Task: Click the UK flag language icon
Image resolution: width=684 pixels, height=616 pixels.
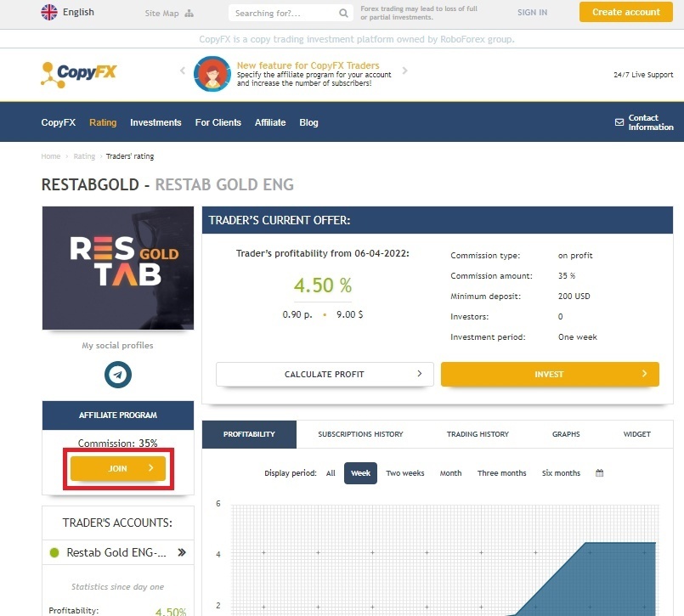Action: pyautogui.click(x=49, y=12)
